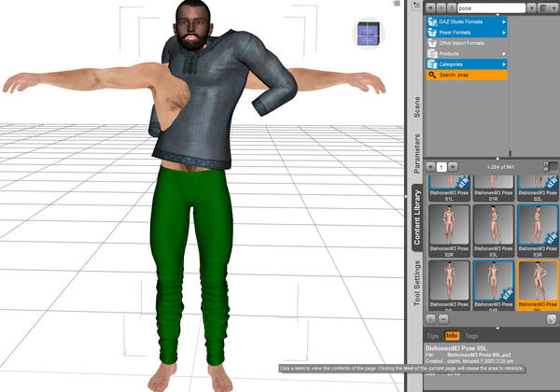
Task: Go to next results page
Action: tap(453, 167)
